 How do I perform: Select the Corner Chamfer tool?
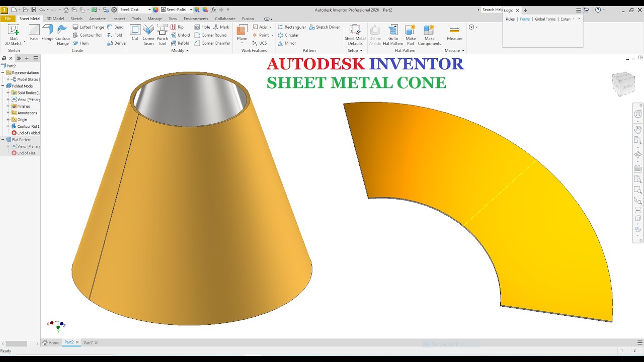click(212, 43)
